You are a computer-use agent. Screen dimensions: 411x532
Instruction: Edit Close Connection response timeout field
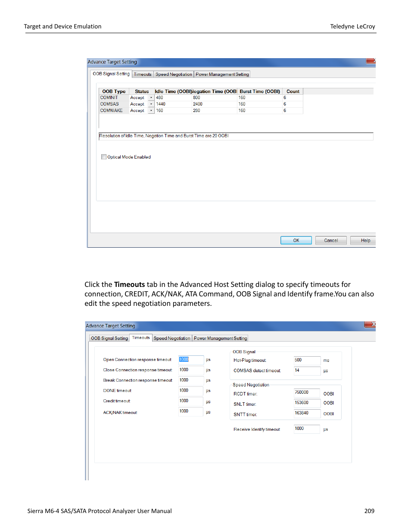tap(191, 370)
